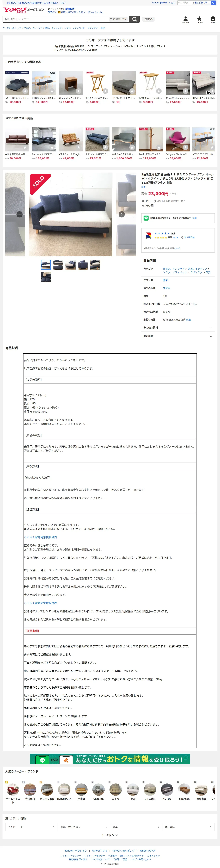Expand 更新履歴 section

pyautogui.click(x=178, y=336)
